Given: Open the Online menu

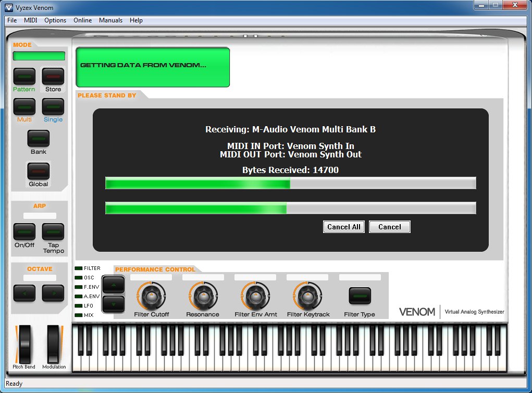Looking at the screenshot, I should (83, 20).
